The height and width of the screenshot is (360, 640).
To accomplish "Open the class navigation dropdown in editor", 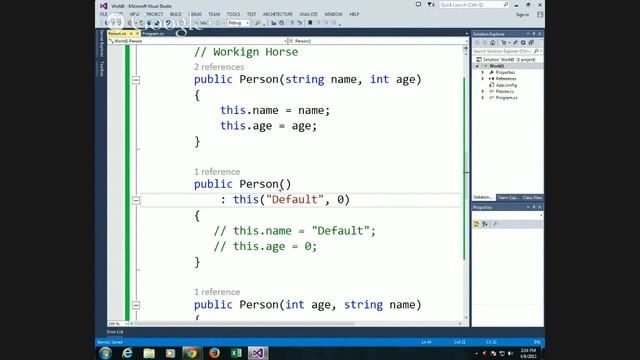I will (198, 41).
